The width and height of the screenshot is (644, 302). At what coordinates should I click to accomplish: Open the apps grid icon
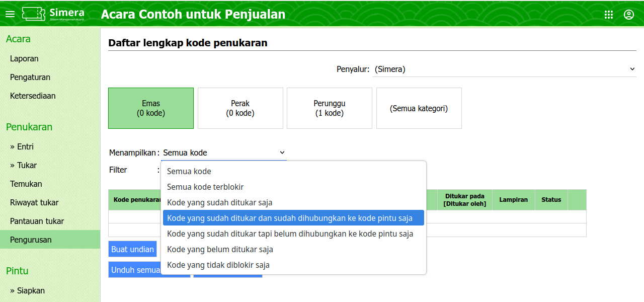pos(609,15)
